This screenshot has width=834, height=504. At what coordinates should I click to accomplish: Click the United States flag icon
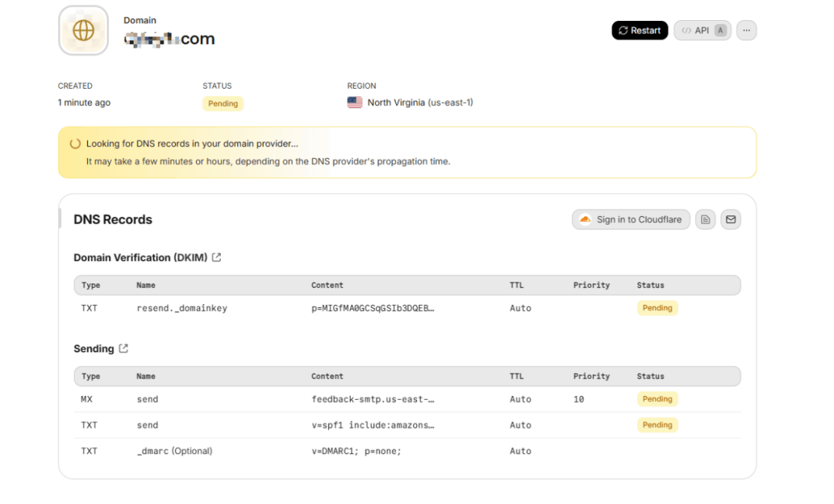pyautogui.click(x=354, y=102)
